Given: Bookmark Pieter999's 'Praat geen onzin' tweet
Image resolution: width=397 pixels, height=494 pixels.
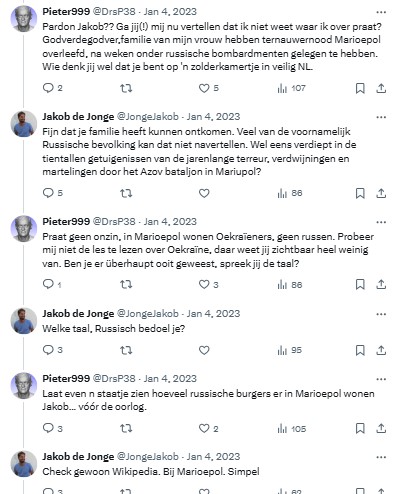Looking at the screenshot, I should [x=360, y=284].
